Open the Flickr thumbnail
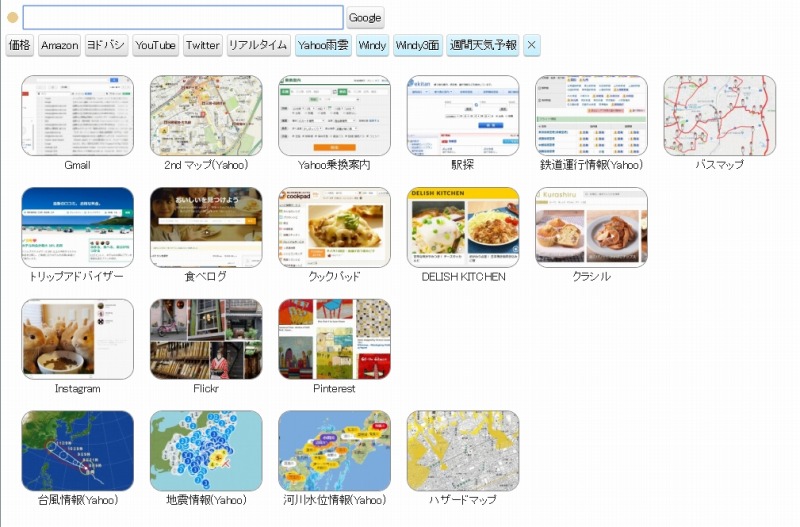The height and width of the screenshot is (527, 800). click(206, 339)
